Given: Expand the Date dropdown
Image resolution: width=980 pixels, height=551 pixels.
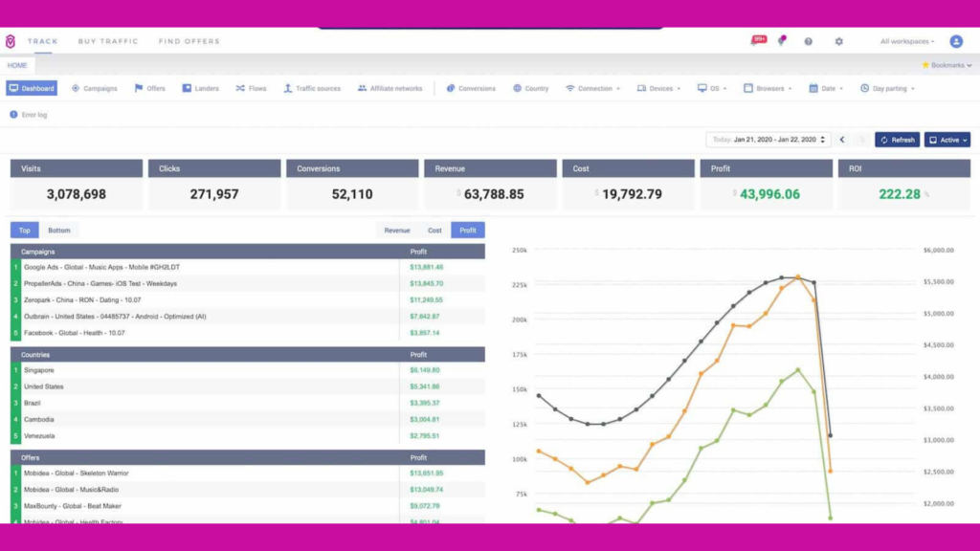Looking at the screenshot, I should click(x=826, y=89).
